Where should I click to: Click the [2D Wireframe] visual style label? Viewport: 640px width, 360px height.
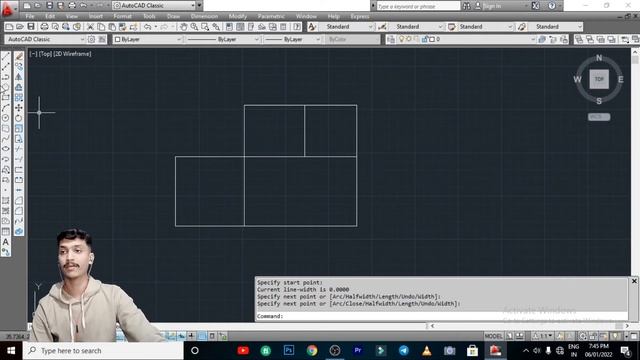pos(72,54)
